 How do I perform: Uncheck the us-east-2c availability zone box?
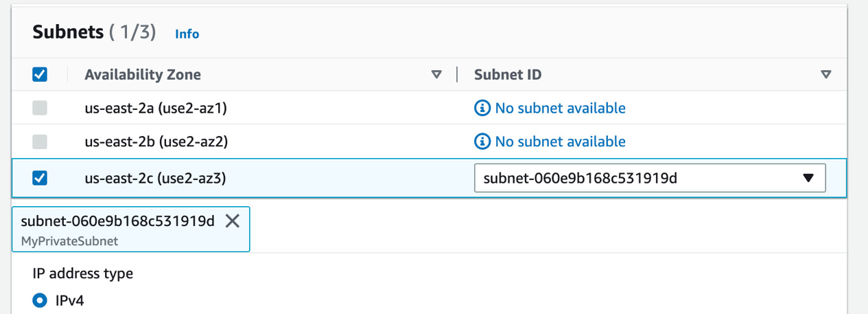click(40, 178)
